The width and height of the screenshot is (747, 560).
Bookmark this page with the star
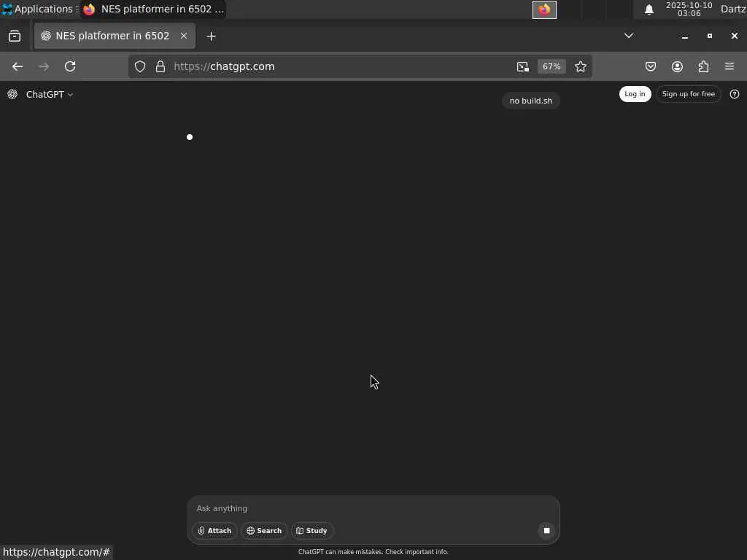coord(580,66)
